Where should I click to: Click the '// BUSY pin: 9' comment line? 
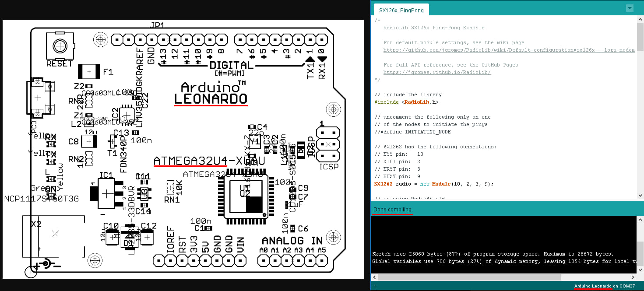(x=398, y=176)
